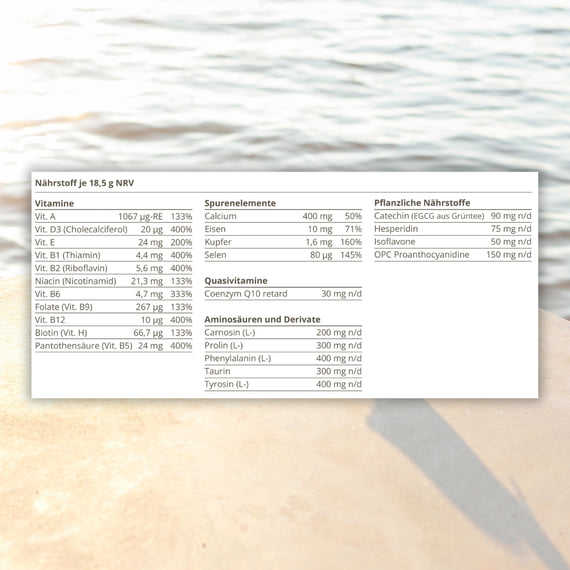Click the '90 mg n/d' Catechin value
The width and height of the screenshot is (570, 570).
tap(511, 216)
